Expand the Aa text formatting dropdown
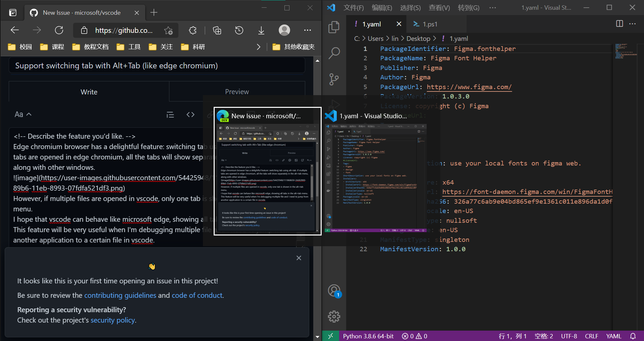 coord(22,114)
